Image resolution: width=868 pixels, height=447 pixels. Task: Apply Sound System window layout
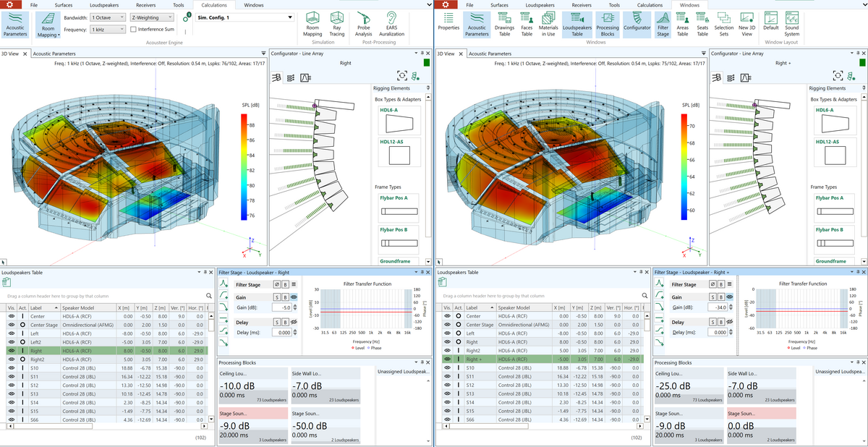click(x=792, y=25)
